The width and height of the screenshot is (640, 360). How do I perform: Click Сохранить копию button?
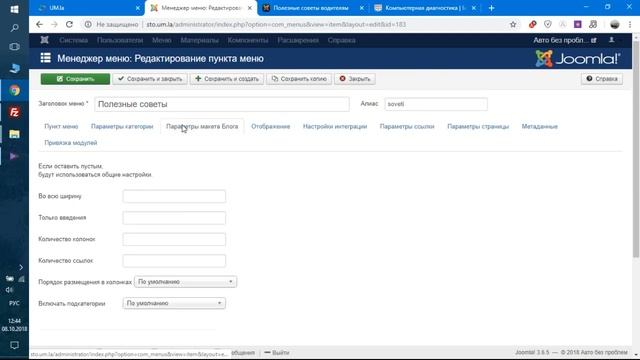pyautogui.click(x=299, y=79)
